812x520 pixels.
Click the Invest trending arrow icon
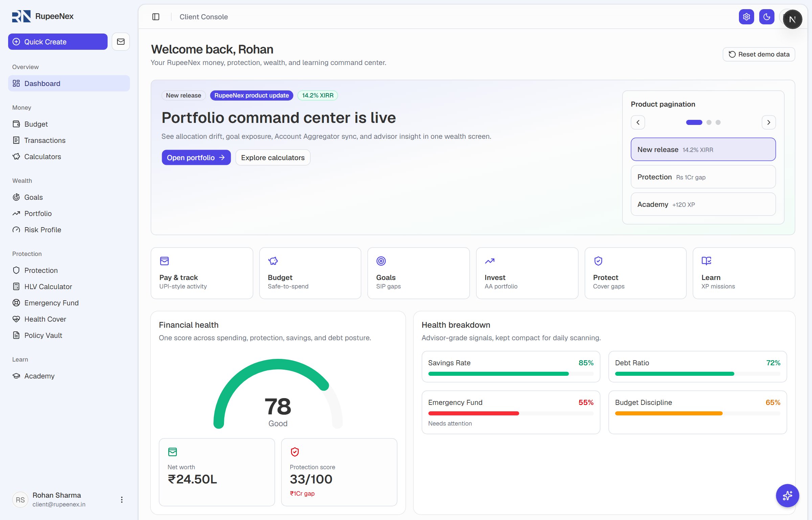tap(490, 261)
